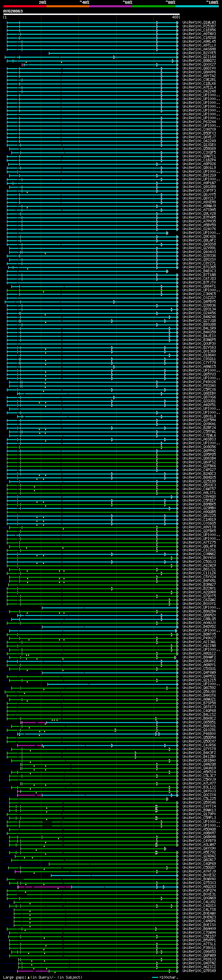The height and width of the screenshot is (980, 222).
Task: Select the UniRef100_O42248 label
Action: pos(199,91)
